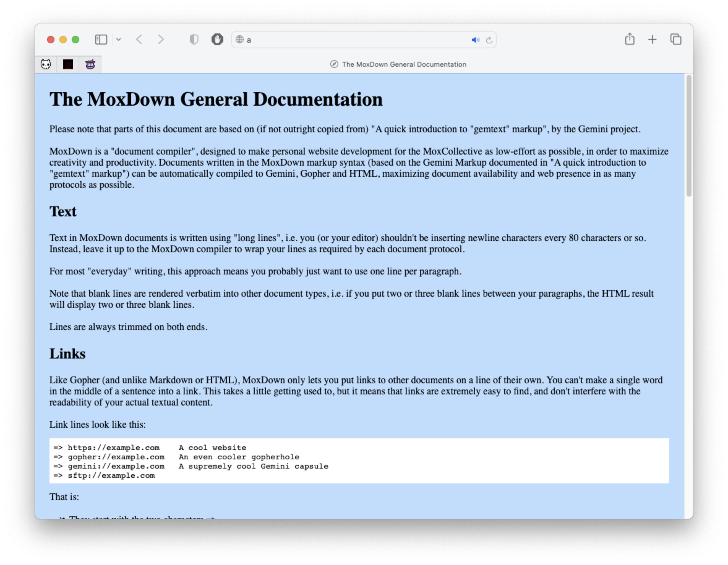Image resolution: width=728 pixels, height=565 pixels.
Task: Open a new tab with plus button
Action: coord(652,40)
